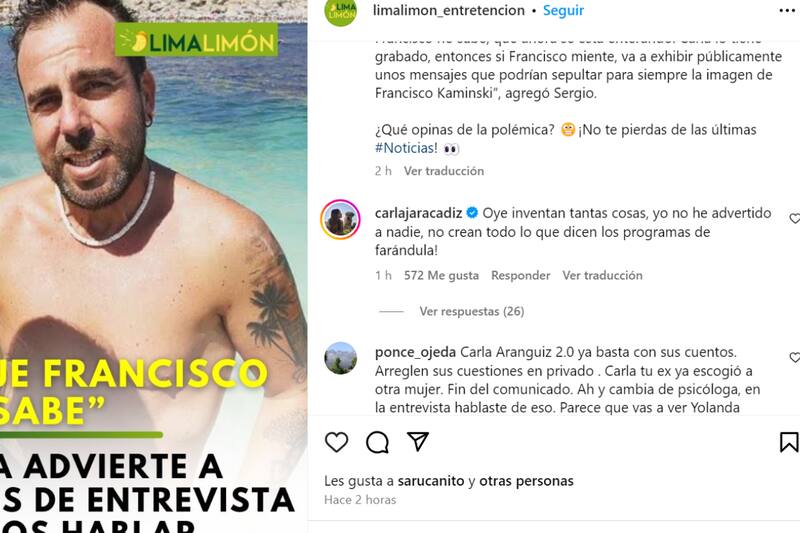This screenshot has width=800, height=533.
Task: Open the #Noticias hashtag link
Action: [406, 148]
